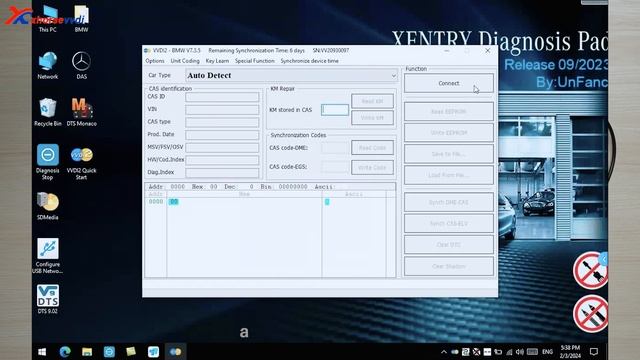Screen dimensions: 640x360
Task: Show hidden system tray icons
Action: (x=444, y=352)
